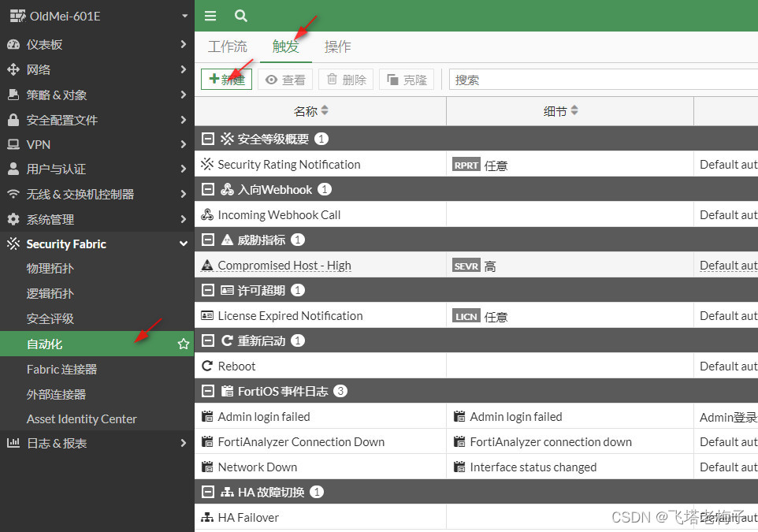Image resolution: width=758 pixels, height=532 pixels.
Task: Expand the 仪表板 menu chevron
Action: (184, 44)
